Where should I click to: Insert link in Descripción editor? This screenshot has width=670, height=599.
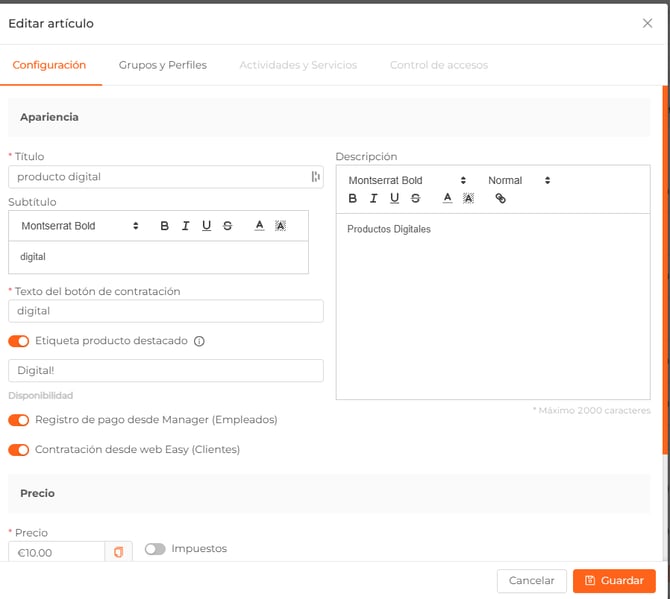point(501,198)
